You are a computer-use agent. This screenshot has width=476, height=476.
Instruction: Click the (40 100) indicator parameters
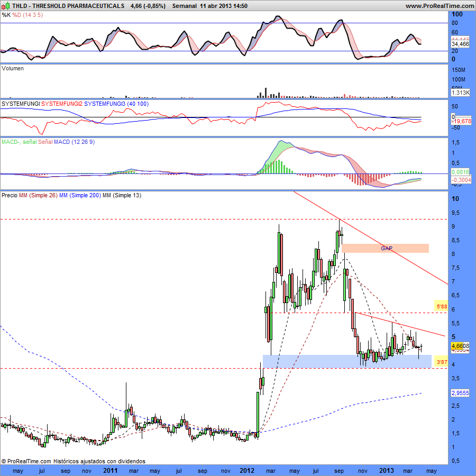[138, 104]
